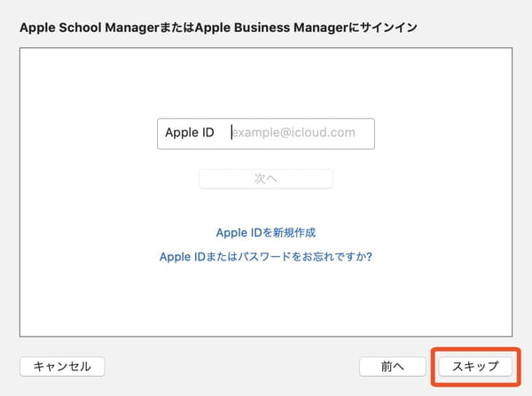Place the cursor in the Apple ID email box
This screenshot has width=532, height=396.
pyautogui.click(x=266, y=134)
